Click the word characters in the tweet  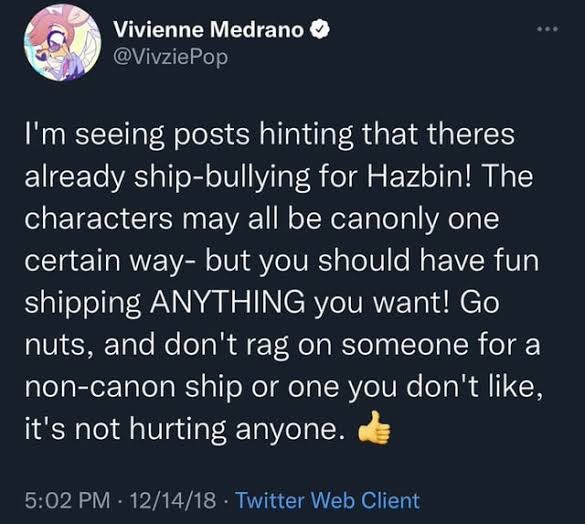[x=98, y=219]
